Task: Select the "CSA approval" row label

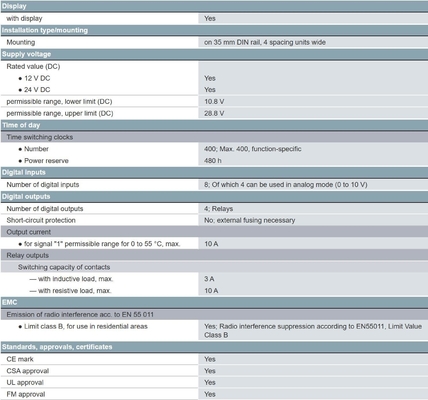Action: (28, 371)
